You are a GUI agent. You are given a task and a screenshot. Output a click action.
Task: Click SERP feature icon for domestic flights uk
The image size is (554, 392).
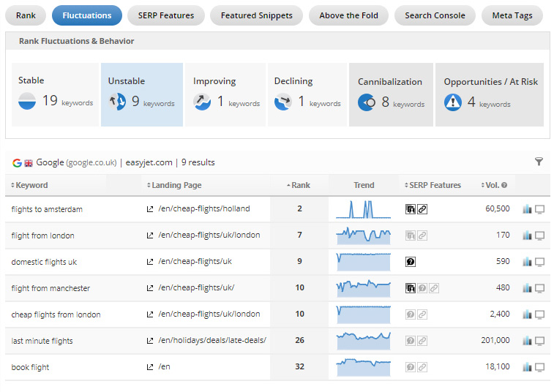[x=411, y=262]
